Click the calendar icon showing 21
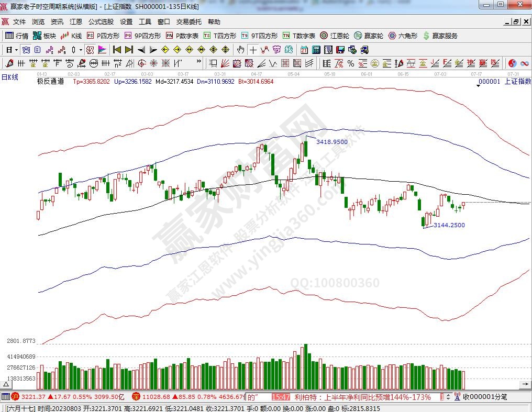This screenshot has height=412, width=532. pos(304,50)
